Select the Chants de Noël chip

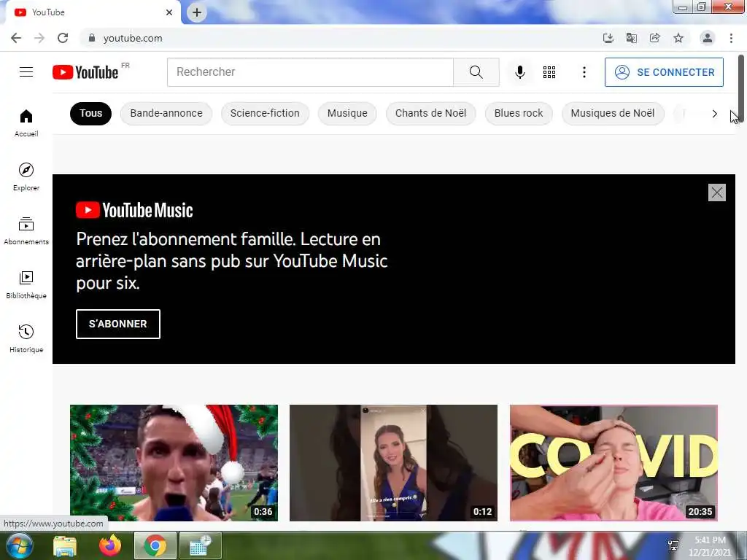(430, 113)
